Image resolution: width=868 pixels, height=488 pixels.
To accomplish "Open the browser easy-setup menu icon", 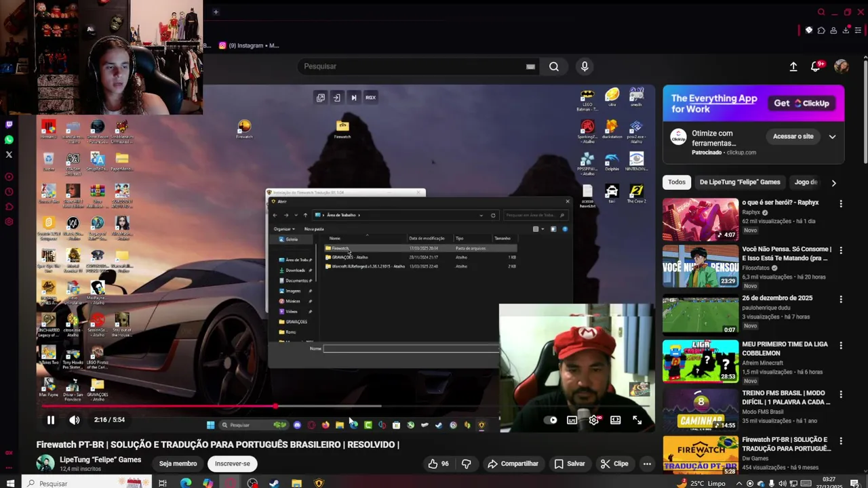I will pyautogui.click(x=858, y=30).
